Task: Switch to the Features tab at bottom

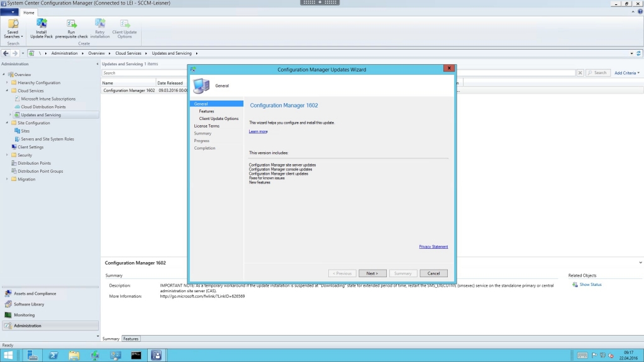Action: (131, 339)
